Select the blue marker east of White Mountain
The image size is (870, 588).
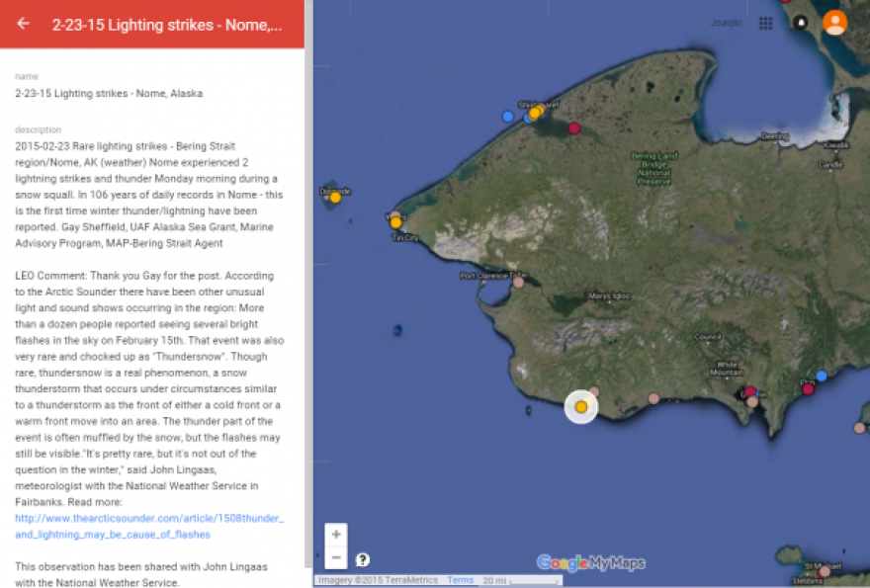tap(822, 377)
